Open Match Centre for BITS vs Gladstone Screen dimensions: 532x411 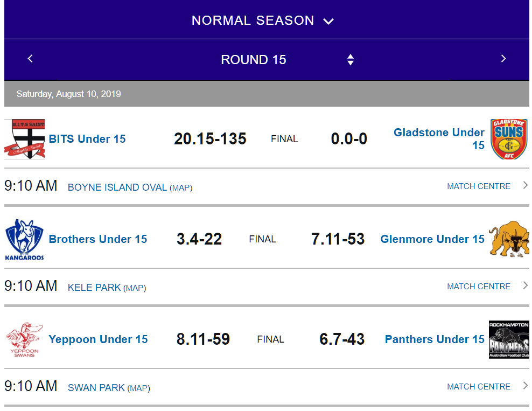pyautogui.click(x=478, y=186)
